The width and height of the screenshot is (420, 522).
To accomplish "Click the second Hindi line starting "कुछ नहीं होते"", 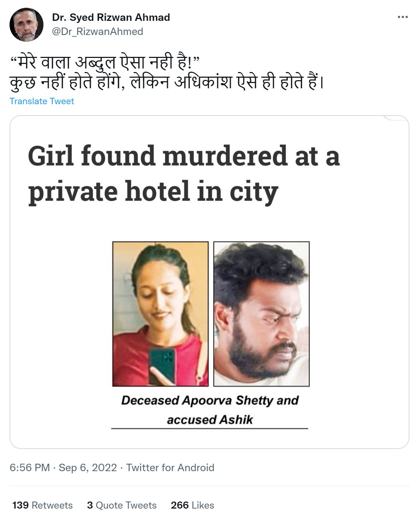I will [x=167, y=82].
